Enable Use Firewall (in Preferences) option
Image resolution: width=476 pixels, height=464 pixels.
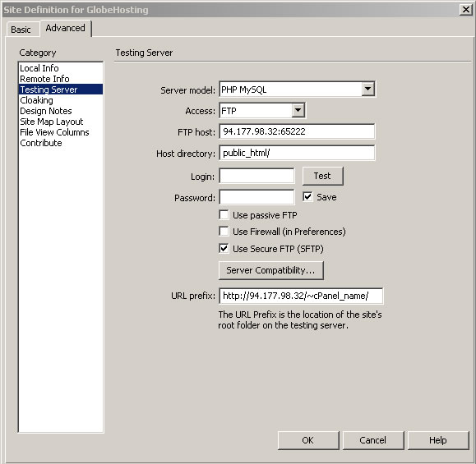point(224,231)
